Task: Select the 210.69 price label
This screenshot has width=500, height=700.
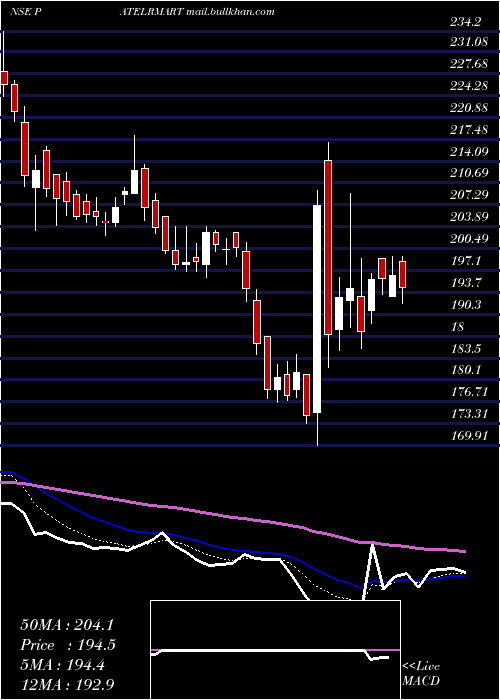Action: (x=468, y=173)
